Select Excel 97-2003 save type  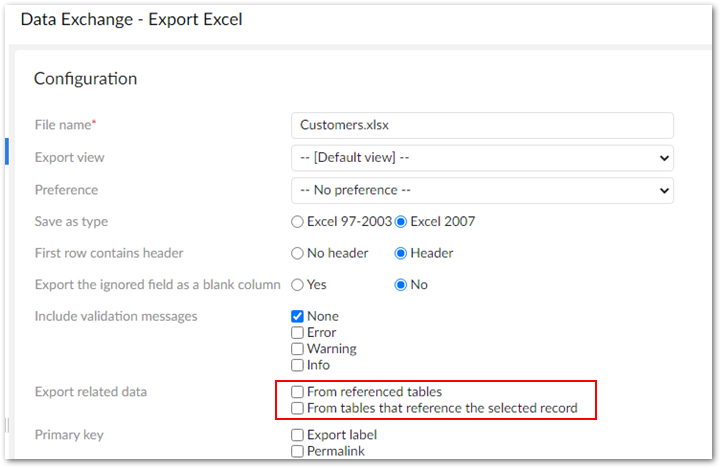(x=297, y=221)
